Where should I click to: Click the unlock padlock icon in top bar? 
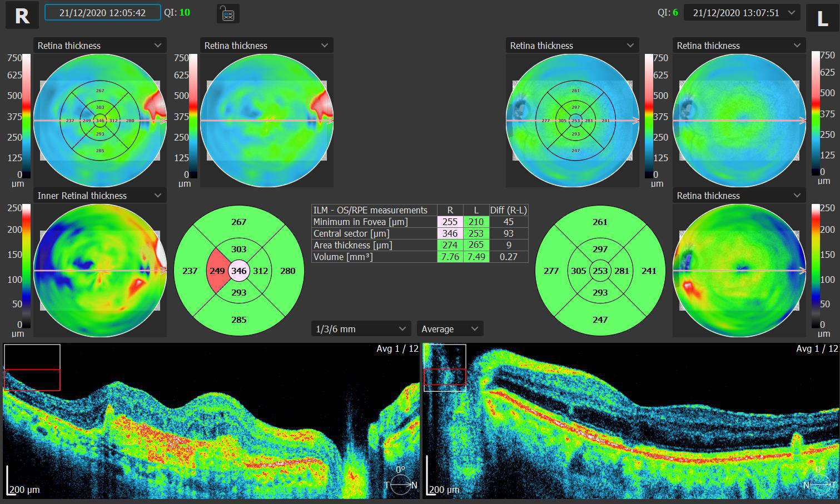point(228,13)
